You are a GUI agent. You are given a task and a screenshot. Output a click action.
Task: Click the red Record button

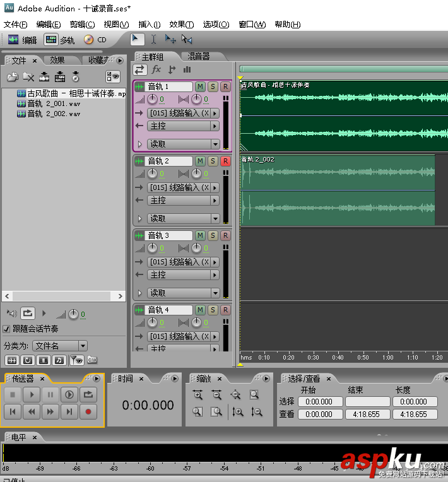pos(88,411)
